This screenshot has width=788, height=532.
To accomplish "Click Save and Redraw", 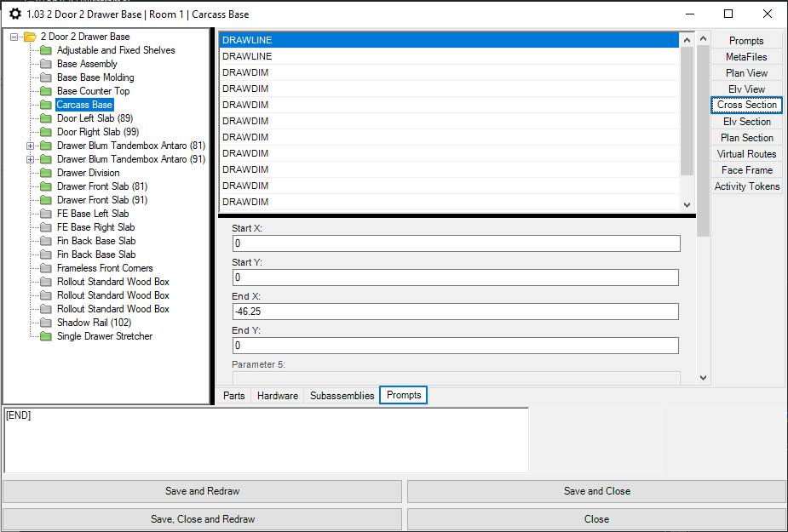I will 203,491.
